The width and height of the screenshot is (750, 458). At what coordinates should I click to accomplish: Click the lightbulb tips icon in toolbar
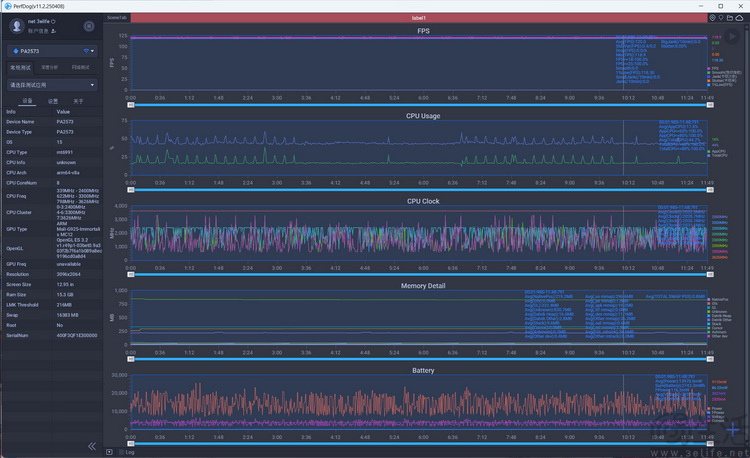(721, 18)
